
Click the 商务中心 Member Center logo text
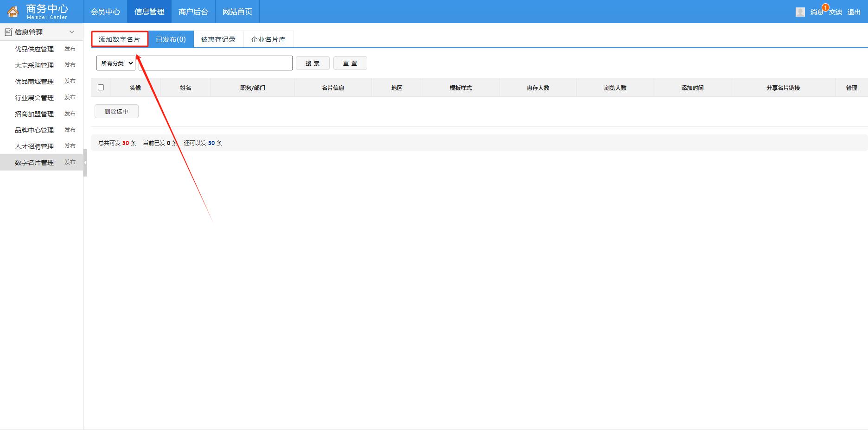[47, 12]
